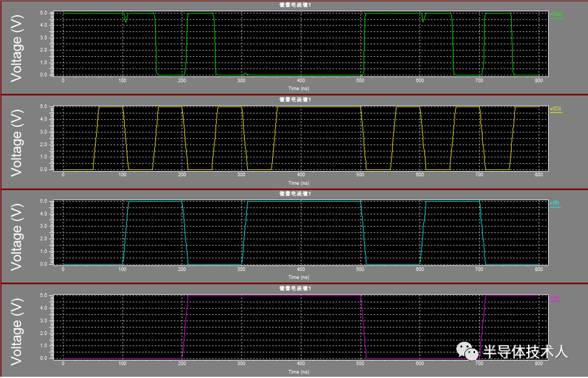This screenshot has height=378, width=588.
Task: Click the small v(Co) glitch dip near 100 ns
Action: (125, 18)
